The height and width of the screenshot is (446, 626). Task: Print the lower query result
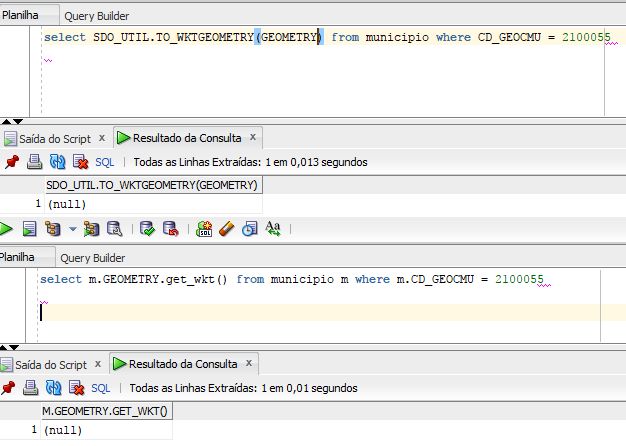(x=30, y=388)
